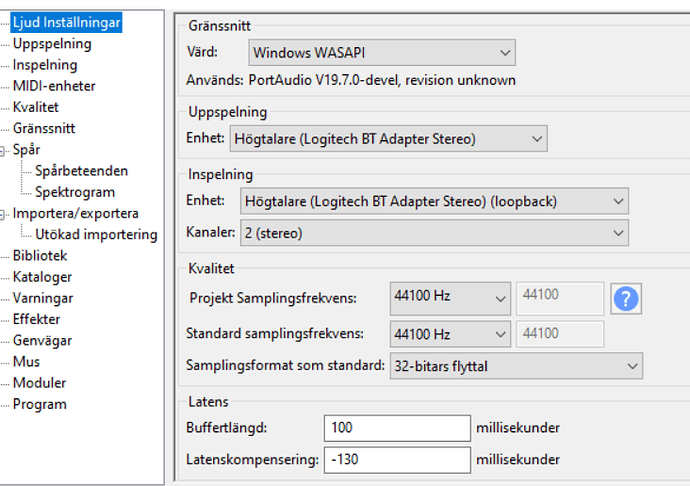Click the Buffertlängd input field

click(x=397, y=428)
